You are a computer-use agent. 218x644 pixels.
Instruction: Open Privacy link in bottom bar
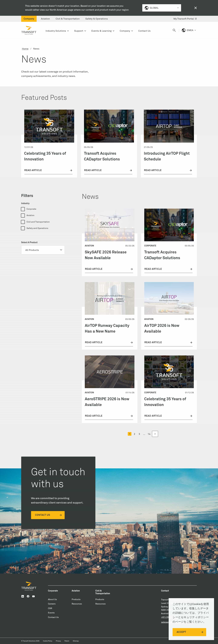tap(58, 641)
